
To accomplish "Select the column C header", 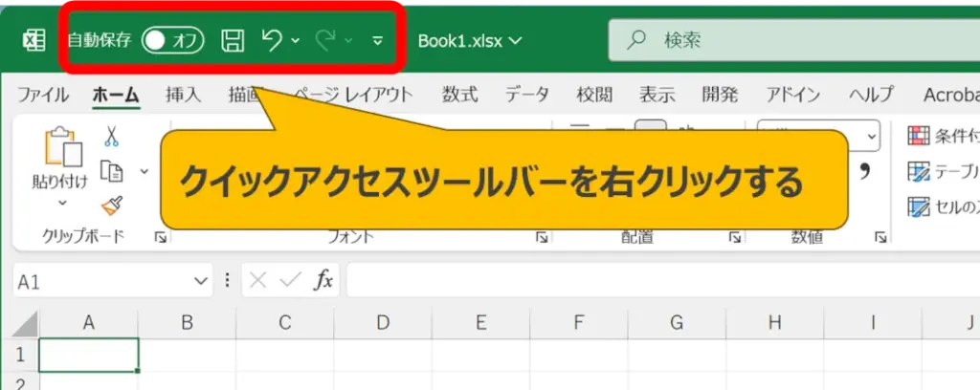I will [284, 323].
